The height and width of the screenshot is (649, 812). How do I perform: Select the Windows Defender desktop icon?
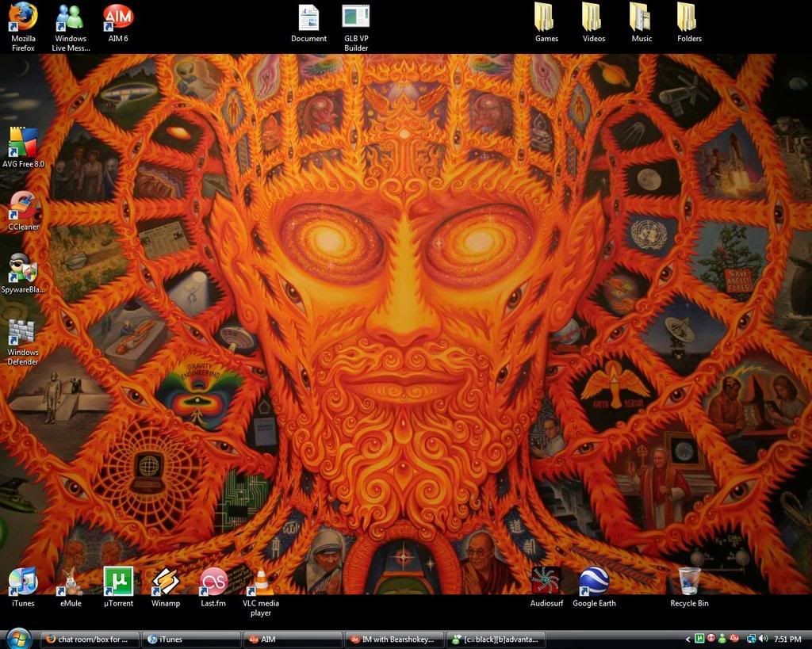click(x=23, y=342)
